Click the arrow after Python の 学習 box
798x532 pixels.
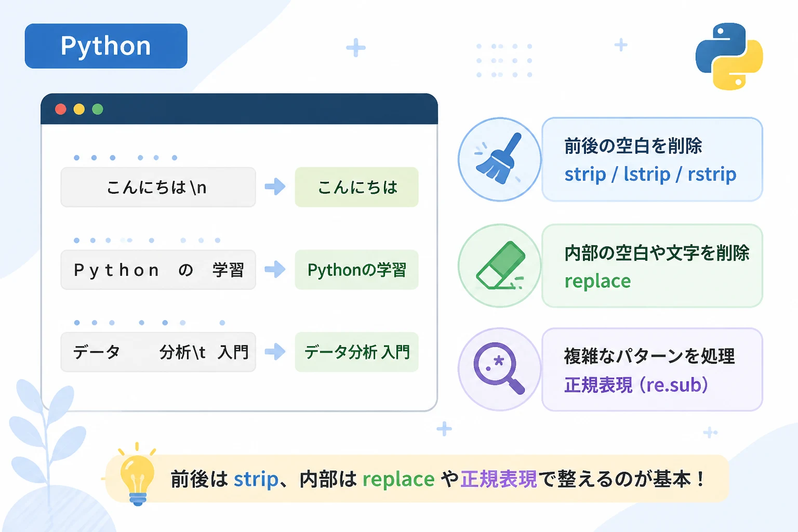tap(275, 269)
